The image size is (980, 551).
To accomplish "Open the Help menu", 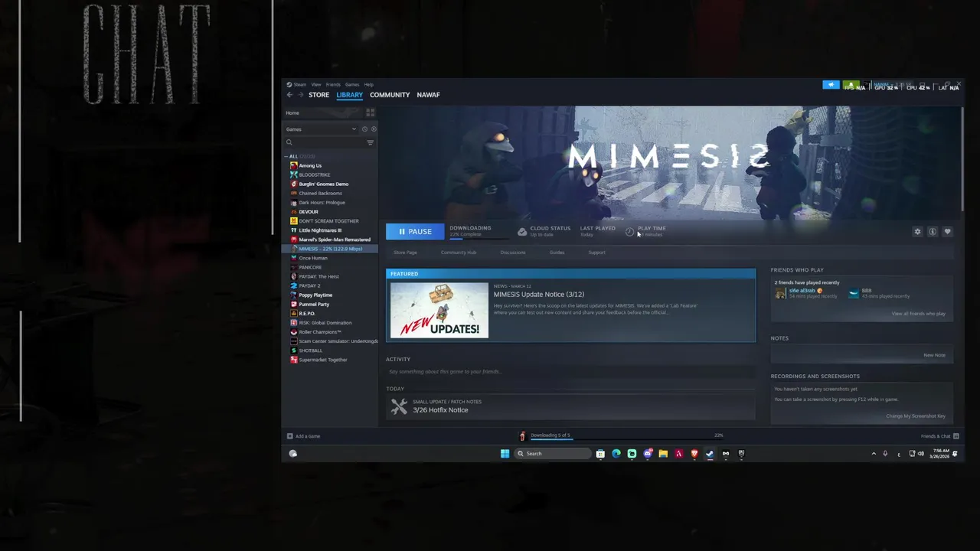I will coord(369,85).
